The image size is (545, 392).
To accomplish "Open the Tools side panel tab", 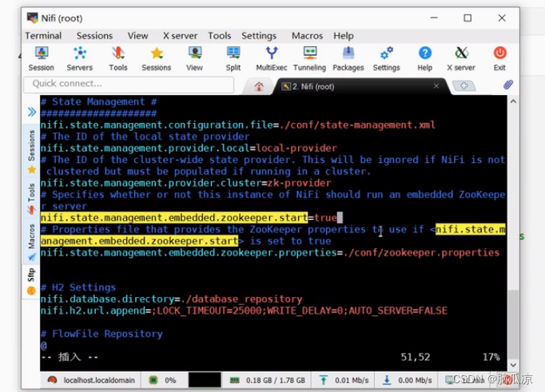I will 32,199.
